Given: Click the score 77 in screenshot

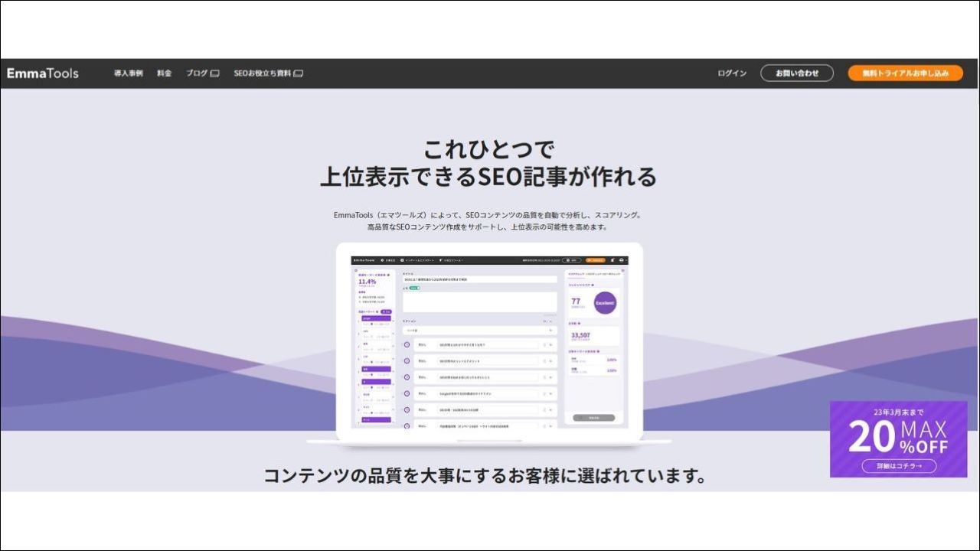Looking at the screenshot, I should 576,301.
